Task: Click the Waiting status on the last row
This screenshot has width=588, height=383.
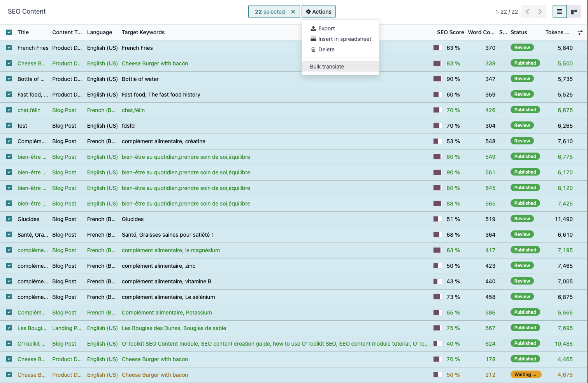Action: [x=526, y=374]
